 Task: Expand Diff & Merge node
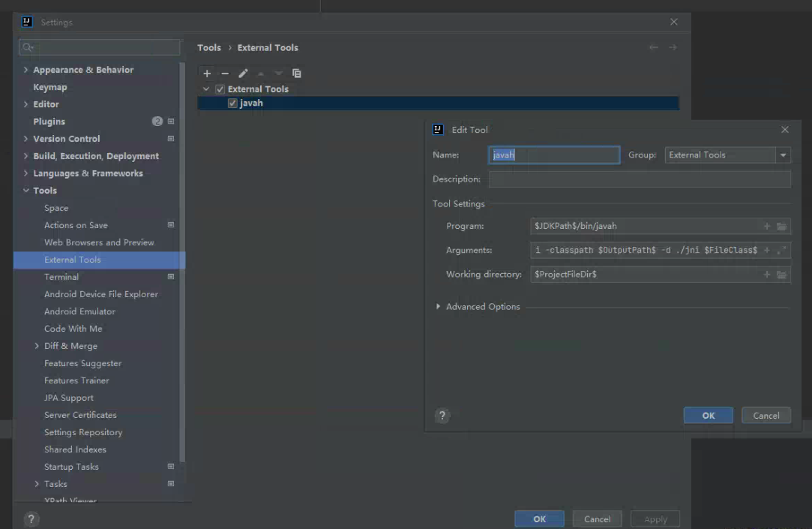tap(36, 346)
